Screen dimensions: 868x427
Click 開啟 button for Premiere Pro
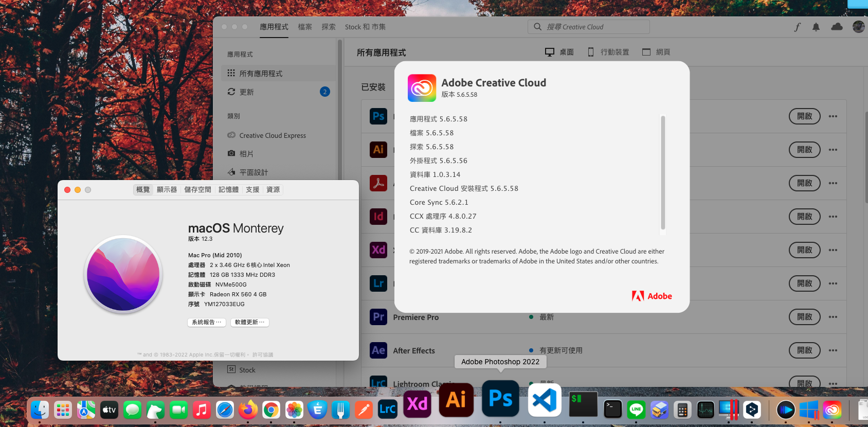pos(805,317)
